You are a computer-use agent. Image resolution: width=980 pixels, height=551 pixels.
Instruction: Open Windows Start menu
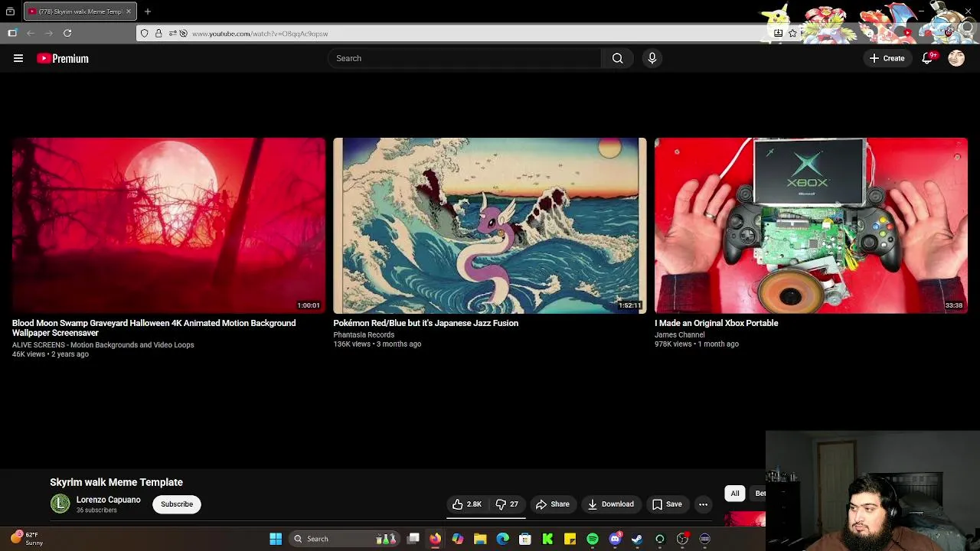pyautogui.click(x=276, y=539)
